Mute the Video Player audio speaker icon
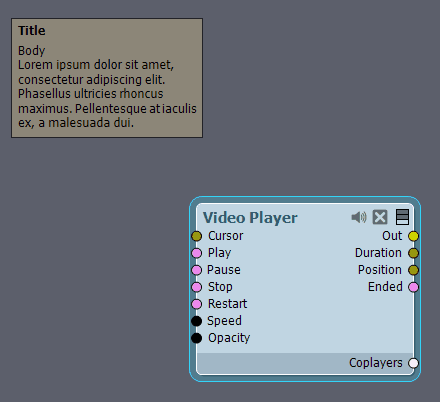Image resolution: width=440 pixels, height=402 pixels. [x=359, y=217]
